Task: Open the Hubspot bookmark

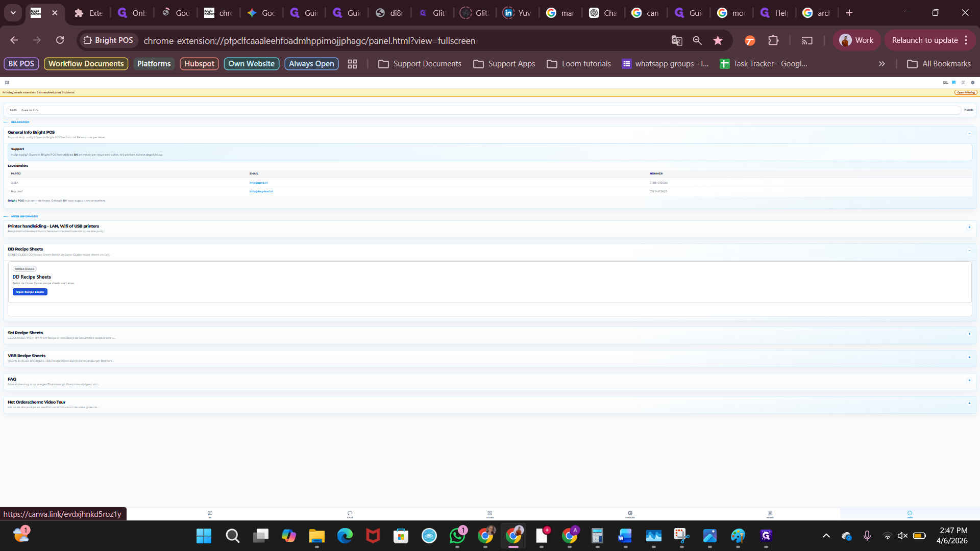Action: (199, 64)
